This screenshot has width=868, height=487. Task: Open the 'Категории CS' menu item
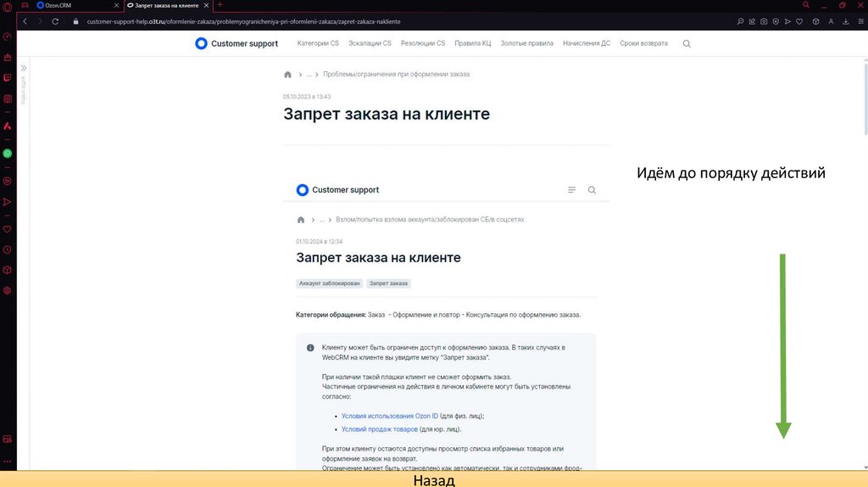pos(318,43)
